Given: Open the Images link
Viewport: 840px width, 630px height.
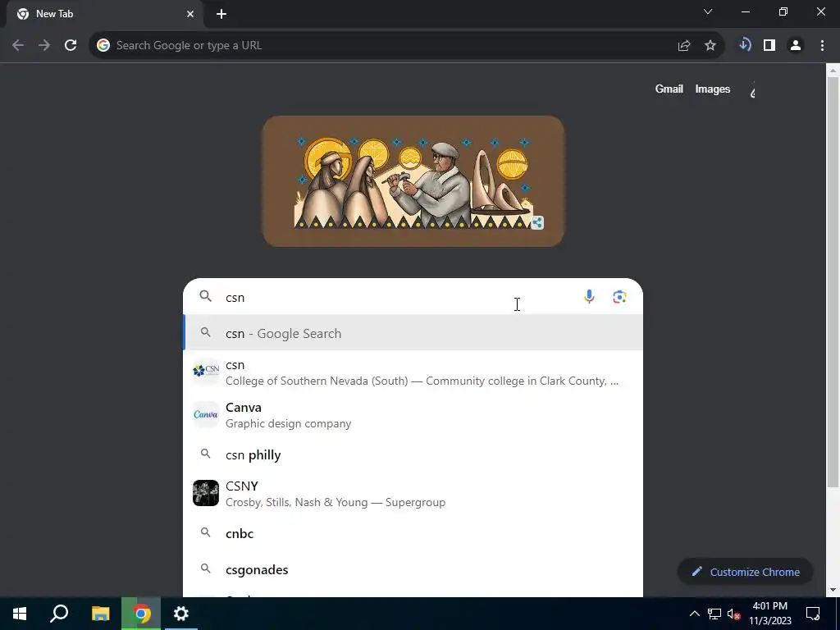Looking at the screenshot, I should [x=713, y=89].
